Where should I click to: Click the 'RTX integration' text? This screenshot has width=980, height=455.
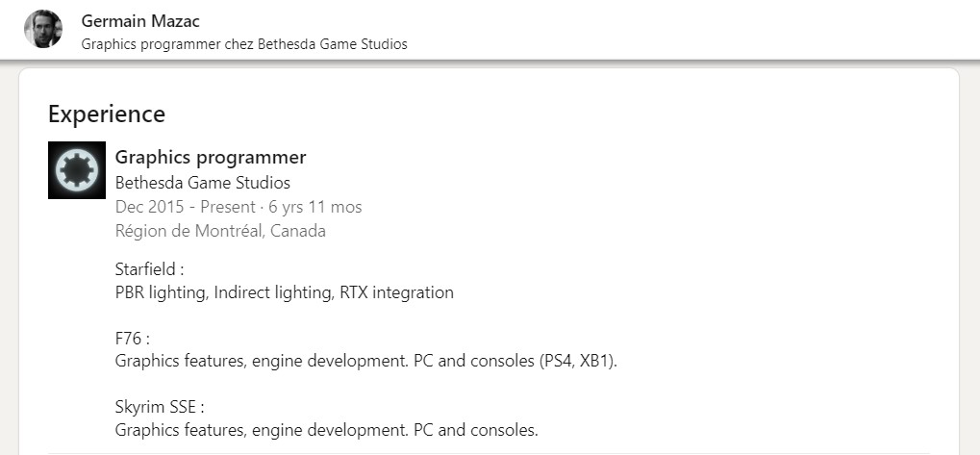(x=396, y=292)
